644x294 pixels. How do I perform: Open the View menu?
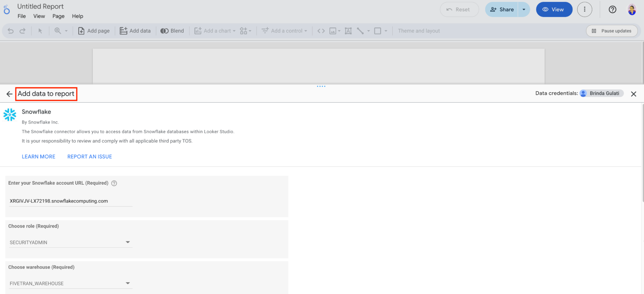tap(39, 16)
